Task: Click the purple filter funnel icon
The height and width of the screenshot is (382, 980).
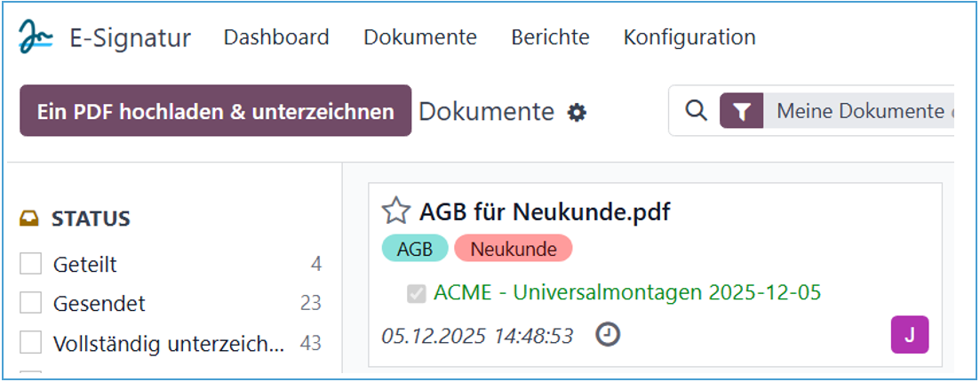Action: [x=742, y=111]
